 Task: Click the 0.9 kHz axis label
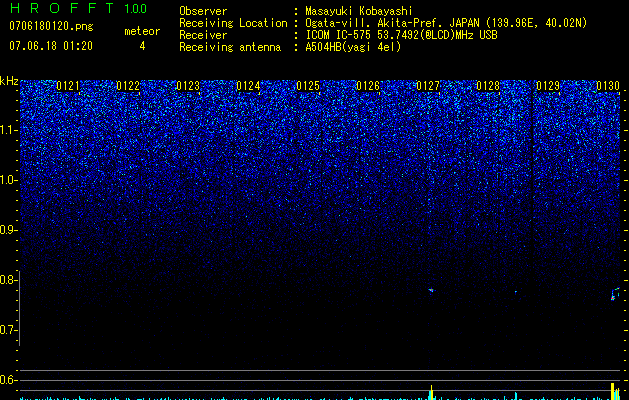point(9,230)
